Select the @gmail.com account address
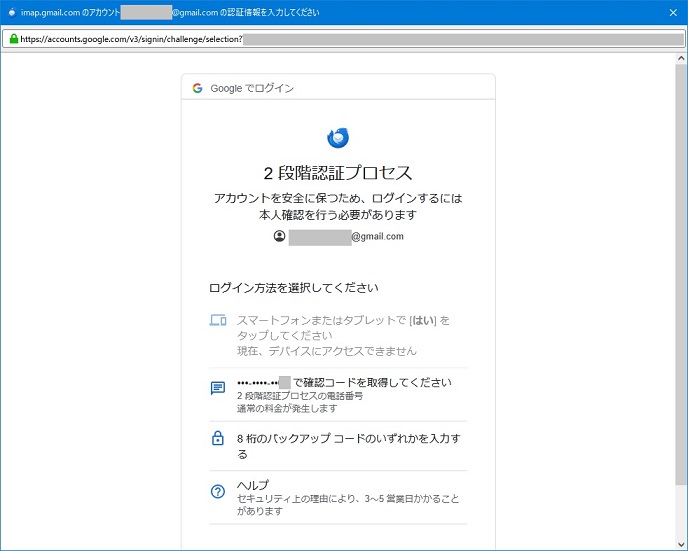 point(345,237)
